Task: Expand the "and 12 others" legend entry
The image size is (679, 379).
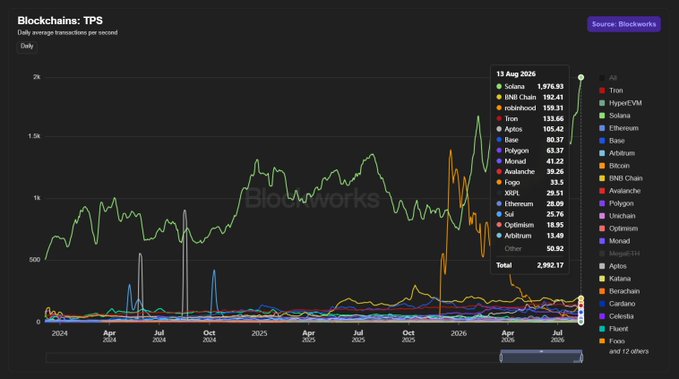Action: point(629,351)
